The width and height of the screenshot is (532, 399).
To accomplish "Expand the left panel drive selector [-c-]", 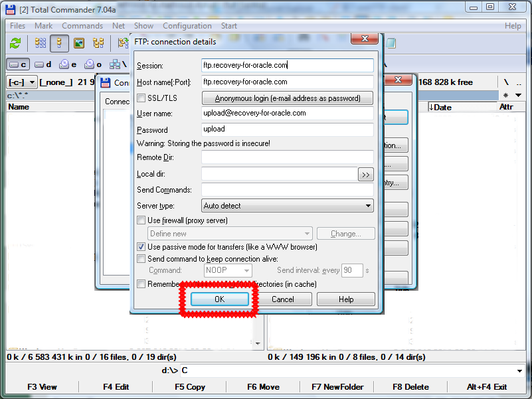I will 22,82.
